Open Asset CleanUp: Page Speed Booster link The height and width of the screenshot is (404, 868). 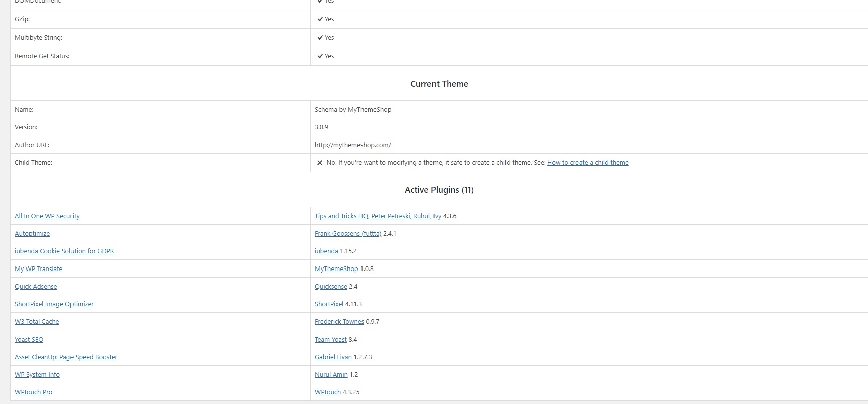[66, 357]
